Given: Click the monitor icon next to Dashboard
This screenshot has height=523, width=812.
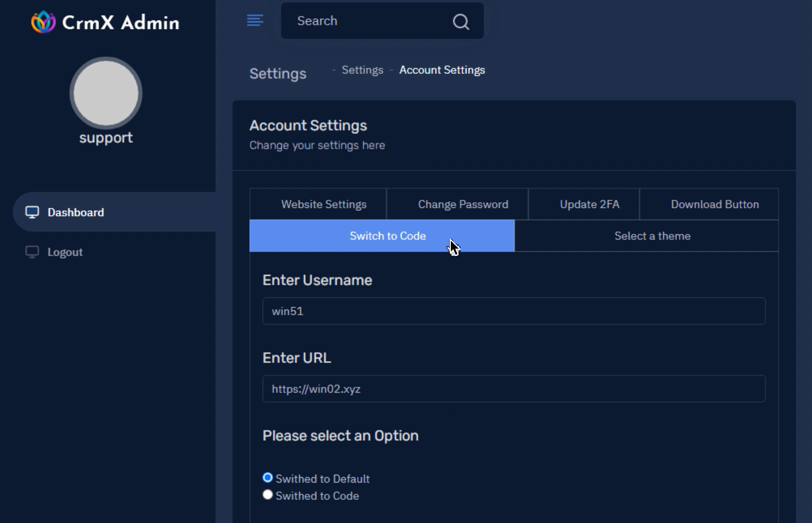Looking at the screenshot, I should point(32,212).
